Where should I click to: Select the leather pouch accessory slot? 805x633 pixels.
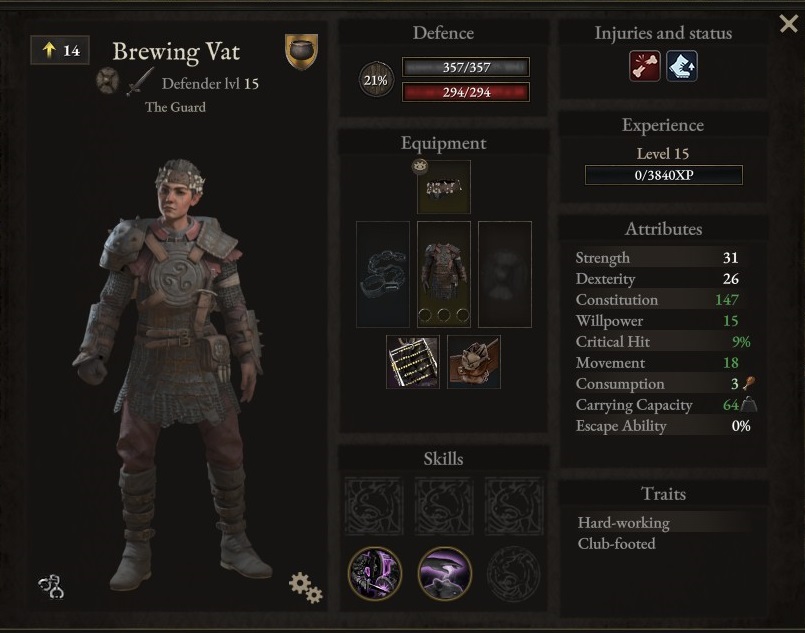coord(474,362)
